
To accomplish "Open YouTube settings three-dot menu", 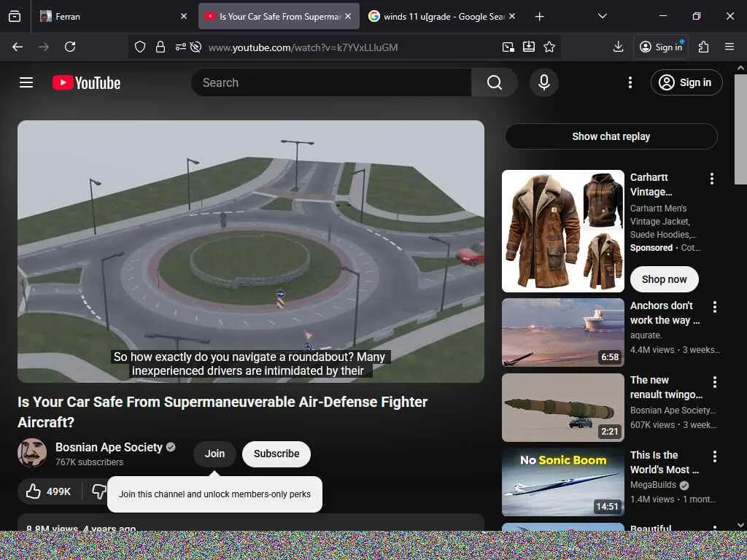I will (630, 82).
